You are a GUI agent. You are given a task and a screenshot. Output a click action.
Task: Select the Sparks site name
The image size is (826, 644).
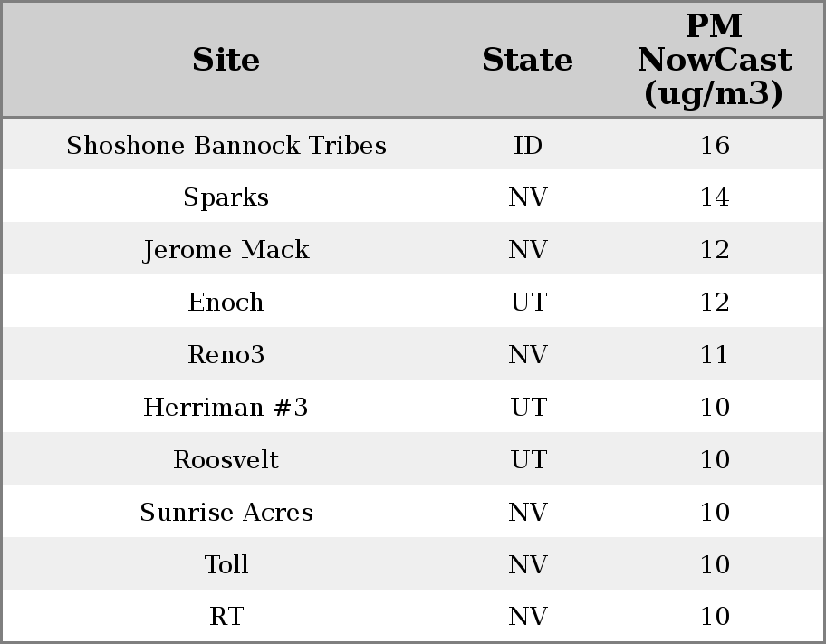click(226, 197)
